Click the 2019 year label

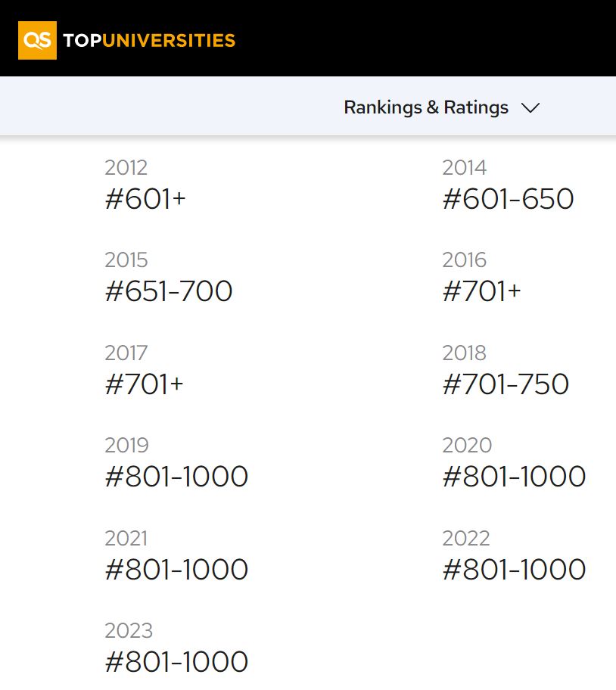pyautogui.click(x=126, y=446)
